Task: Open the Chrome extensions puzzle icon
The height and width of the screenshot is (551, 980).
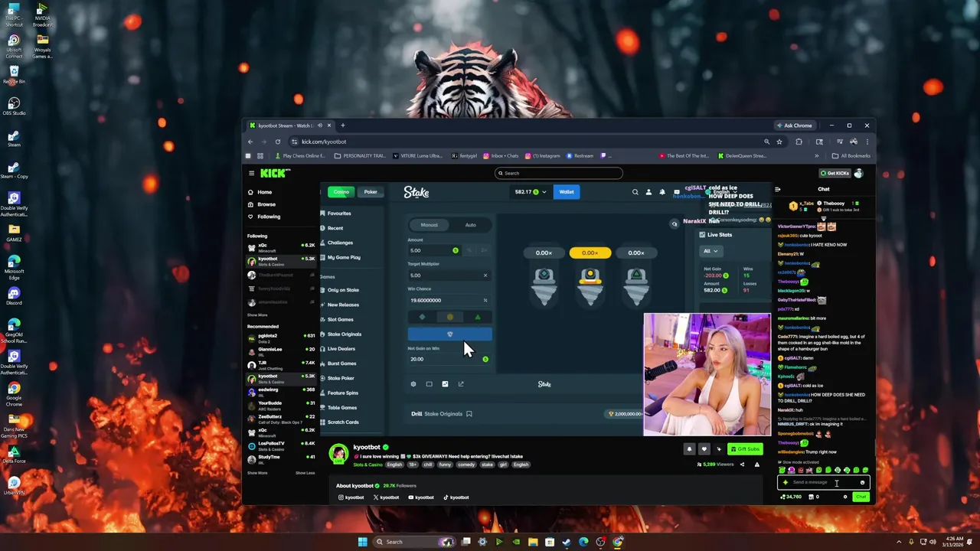Action: coord(799,142)
